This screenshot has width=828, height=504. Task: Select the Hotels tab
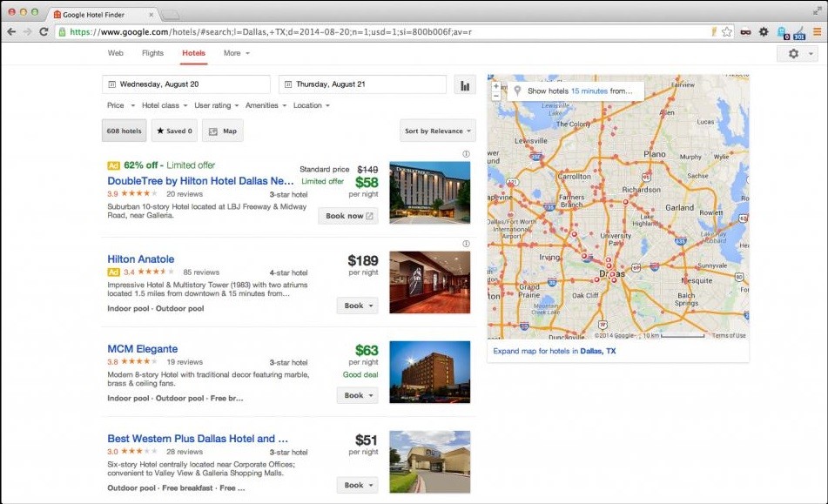point(194,53)
